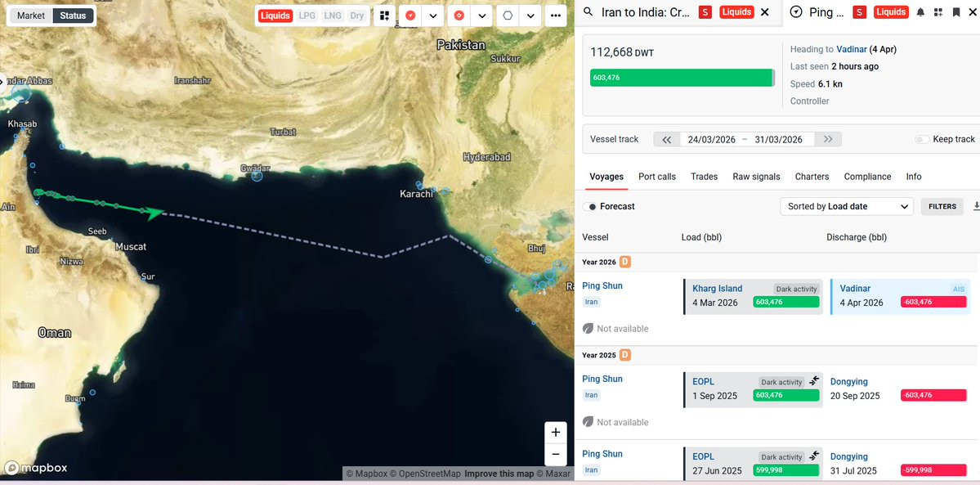Toggle the Forecast switch
Screen dimensions: 980x485
pyautogui.click(x=589, y=207)
